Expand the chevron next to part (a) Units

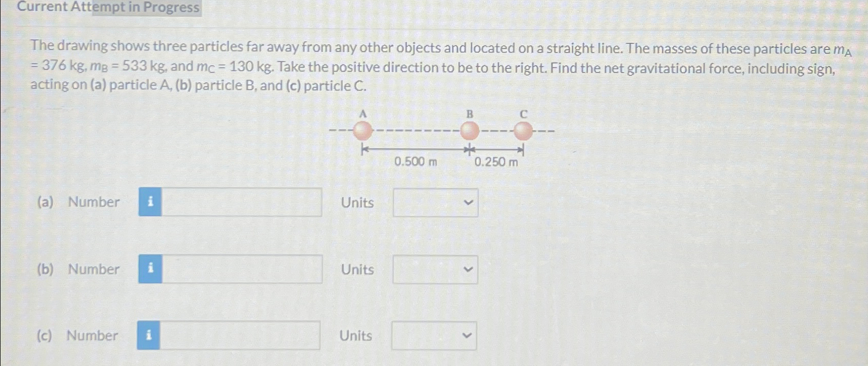[468, 203]
